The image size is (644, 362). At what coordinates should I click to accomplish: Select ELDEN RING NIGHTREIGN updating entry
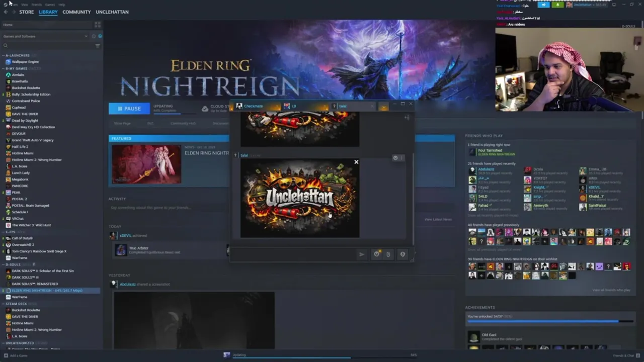point(50,291)
